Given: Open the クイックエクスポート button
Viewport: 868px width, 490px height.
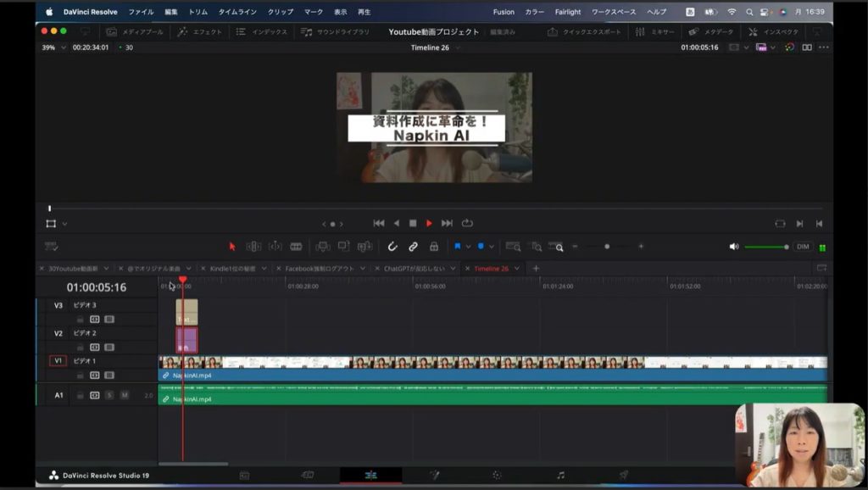Looking at the screenshot, I should point(585,31).
